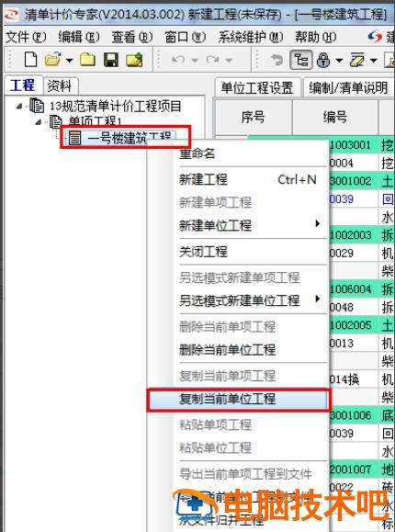Open the 文件(F) menu
The height and width of the screenshot is (532, 395).
(26, 37)
